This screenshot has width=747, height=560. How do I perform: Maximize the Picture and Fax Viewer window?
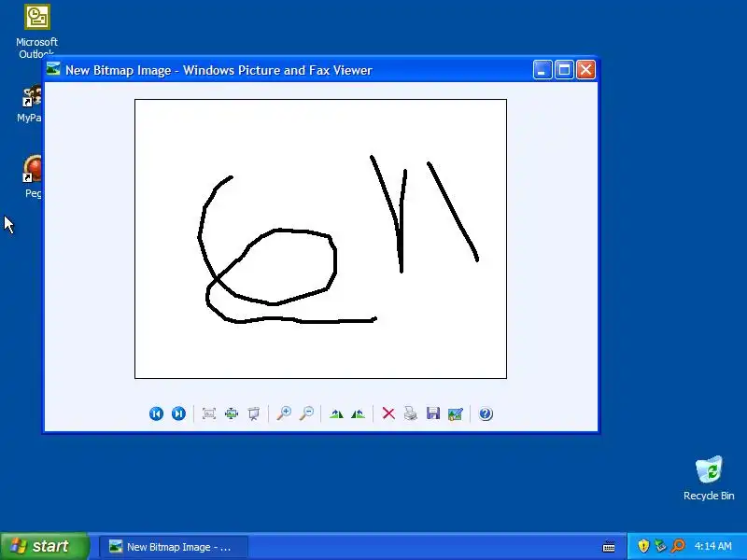[x=564, y=70]
